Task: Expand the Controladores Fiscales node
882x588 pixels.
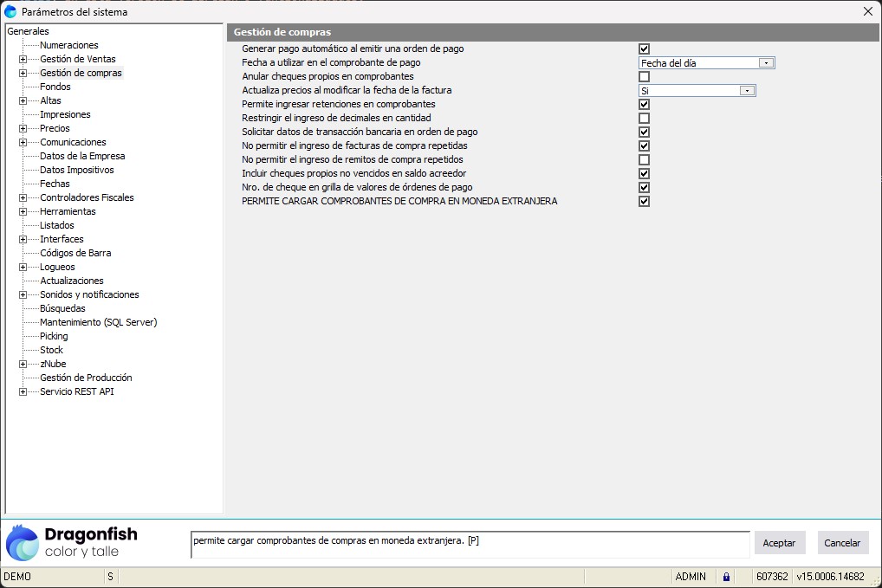Action: [x=23, y=198]
